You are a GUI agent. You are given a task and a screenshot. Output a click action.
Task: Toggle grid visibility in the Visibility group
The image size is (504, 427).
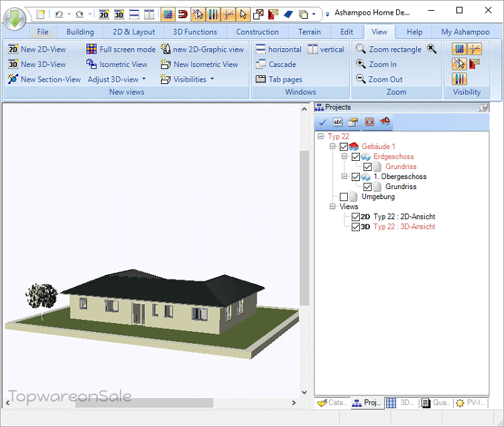coord(459,49)
